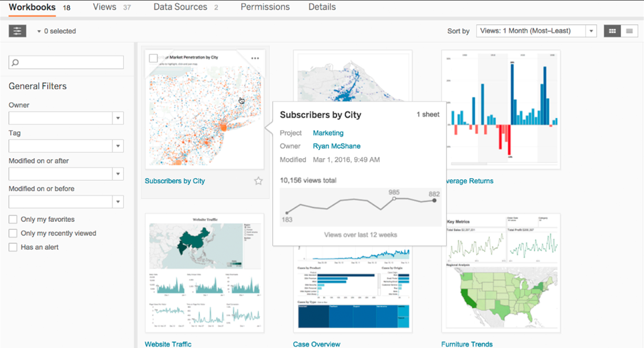Screen dimensions: 644x348
Task: Open the Website Traffic thumbnail
Action: point(204,273)
